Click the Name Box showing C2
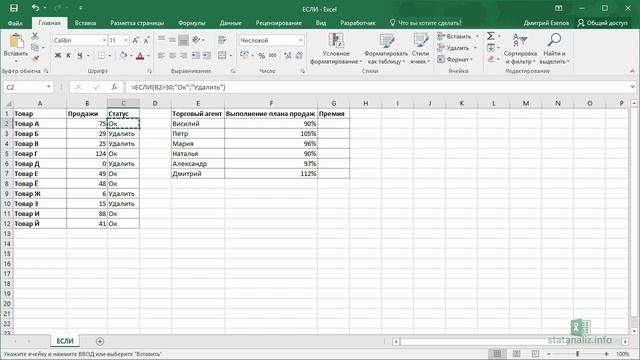 (24, 87)
